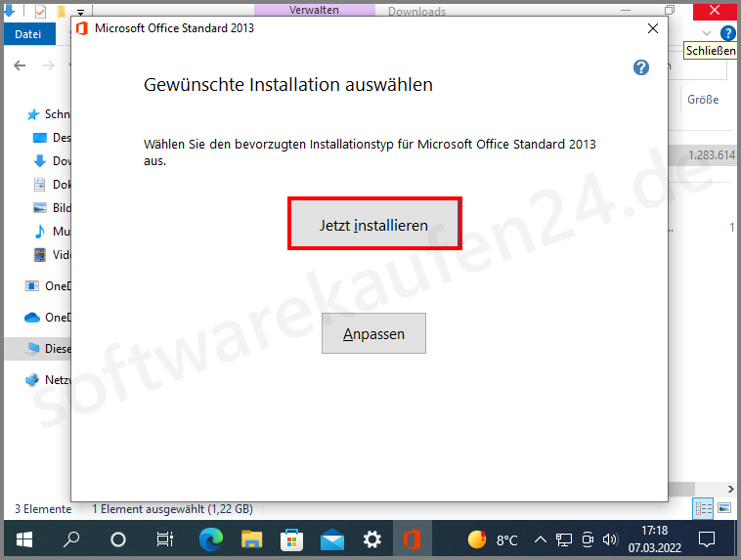The image size is (741, 560).
Task: Click the 1.283.614 file size cell
Action: pyautogui.click(x=712, y=155)
